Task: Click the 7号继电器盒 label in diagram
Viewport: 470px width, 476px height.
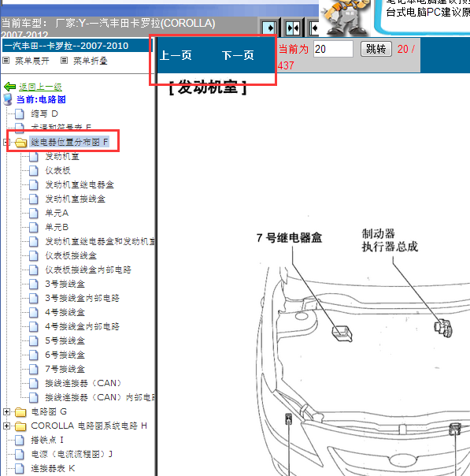Action: [x=289, y=238]
